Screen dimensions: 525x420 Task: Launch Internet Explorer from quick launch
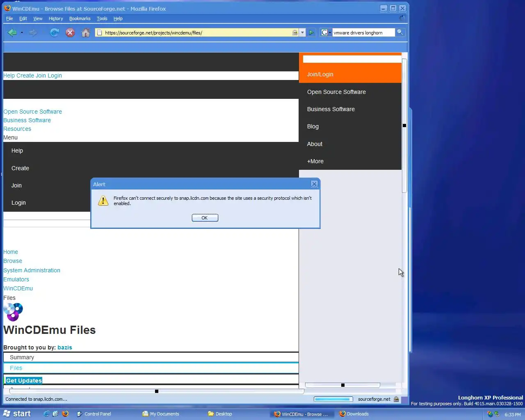[46, 414]
